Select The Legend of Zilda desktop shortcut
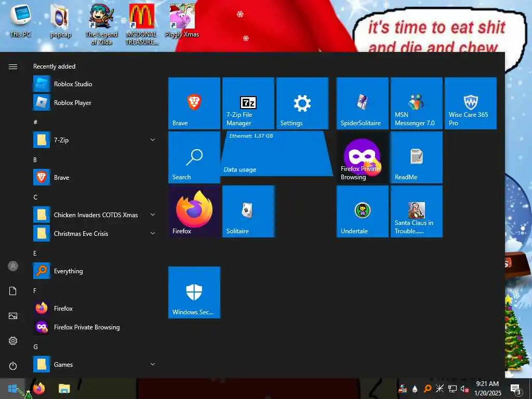The height and width of the screenshot is (399, 532). click(x=101, y=25)
